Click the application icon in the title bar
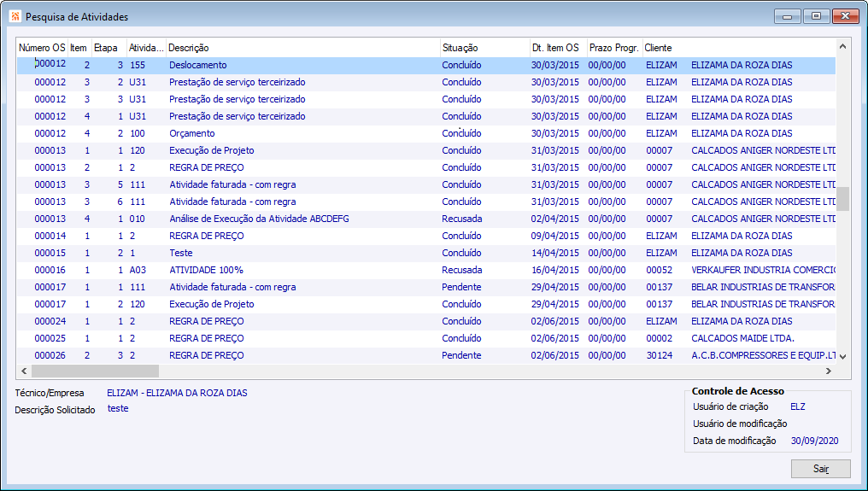 [x=15, y=16]
